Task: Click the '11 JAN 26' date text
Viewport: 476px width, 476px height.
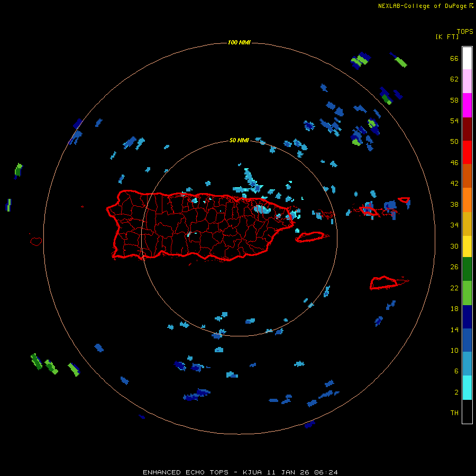Action: [x=289, y=472]
